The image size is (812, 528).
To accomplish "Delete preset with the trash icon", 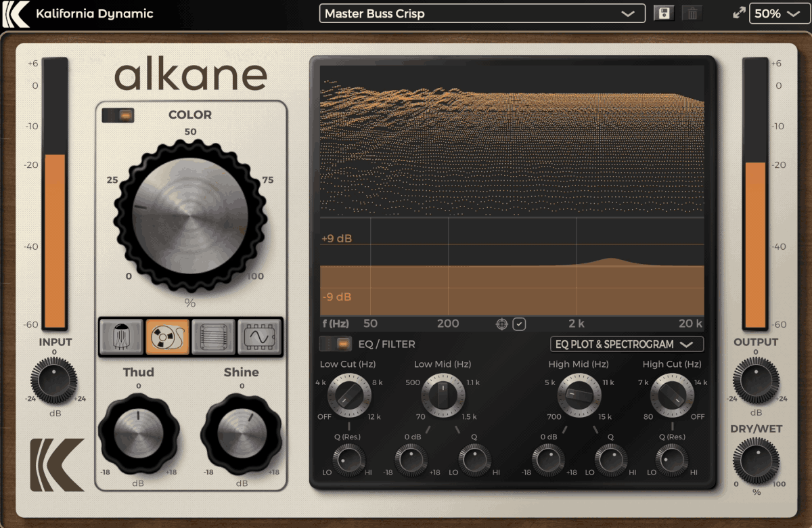I will [x=692, y=14].
